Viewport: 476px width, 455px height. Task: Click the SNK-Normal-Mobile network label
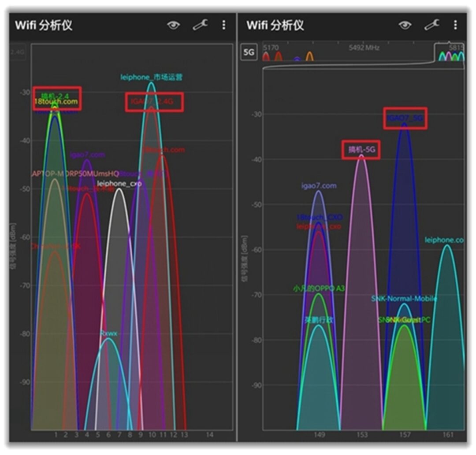click(404, 299)
